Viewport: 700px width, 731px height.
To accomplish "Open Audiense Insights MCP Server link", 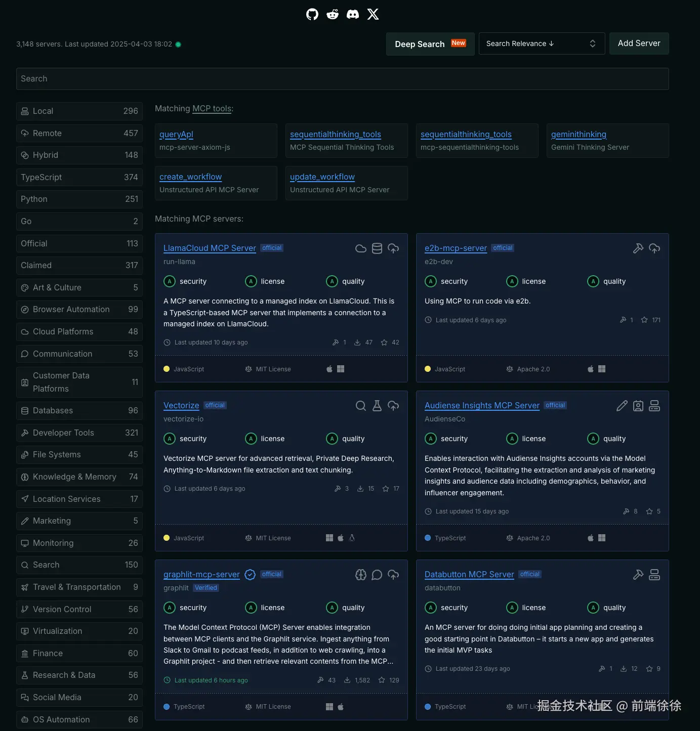I will pos(482,406).
